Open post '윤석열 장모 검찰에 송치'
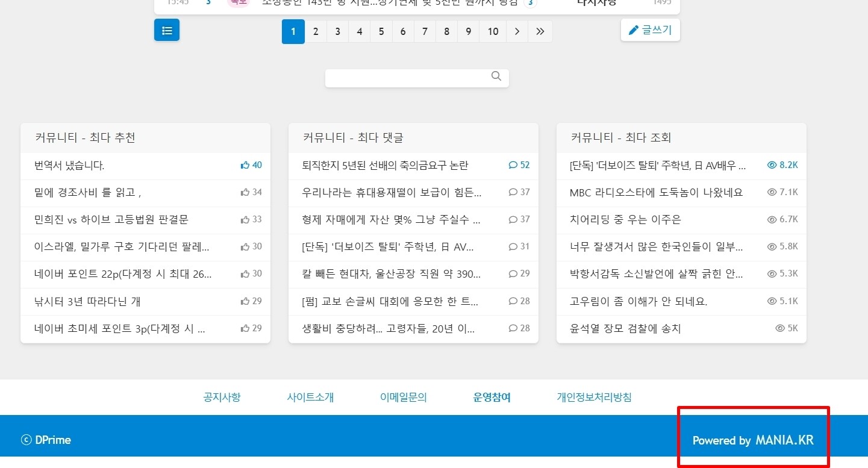Image resolution: width=868 pixels, height=468 pixels. coord(625,328)
